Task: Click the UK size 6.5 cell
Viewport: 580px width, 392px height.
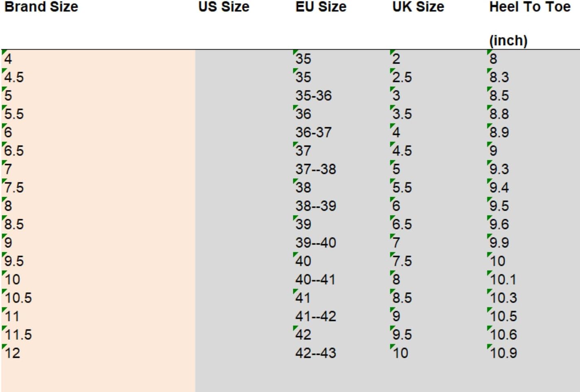Action: coord(402,225)
